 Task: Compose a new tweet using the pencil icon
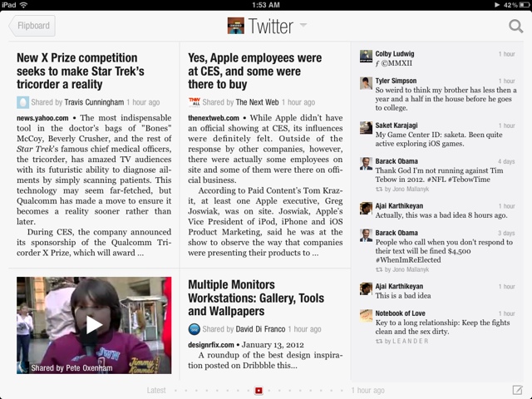[517, 390]
